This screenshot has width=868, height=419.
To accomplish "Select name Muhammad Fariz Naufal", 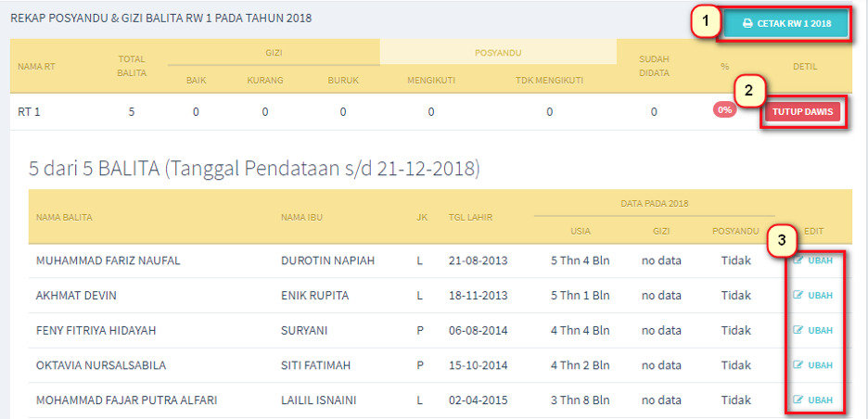I will [x=108, y=260].
